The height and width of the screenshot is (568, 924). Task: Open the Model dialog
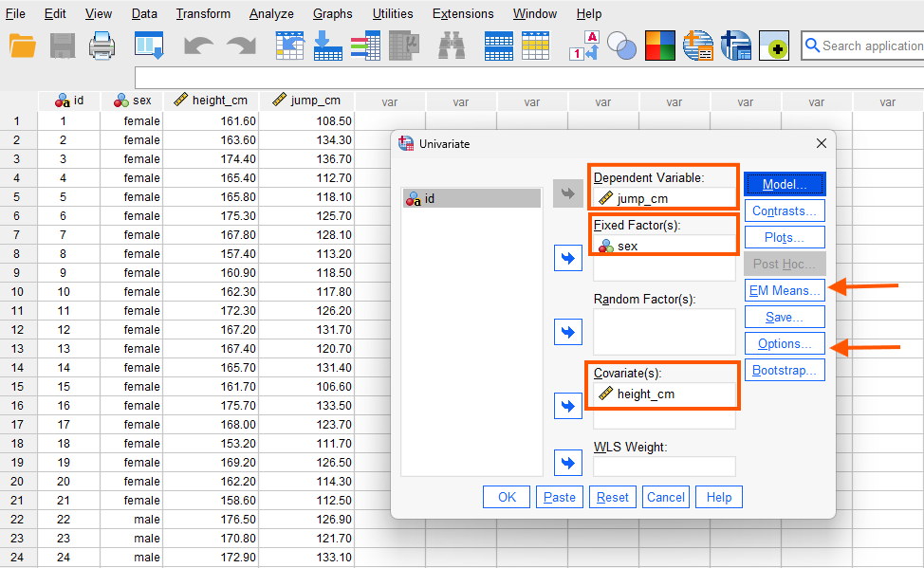(x=784, y=183)
